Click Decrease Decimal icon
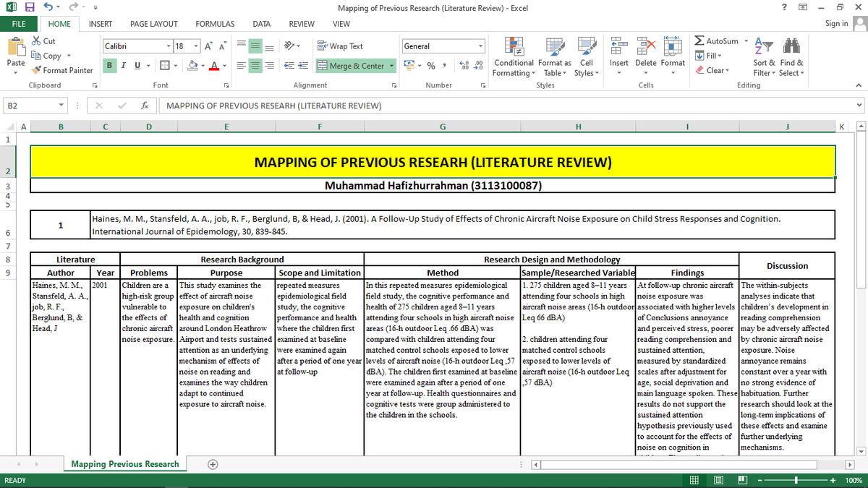Screen dimensions: 868x488 [478, 66]
